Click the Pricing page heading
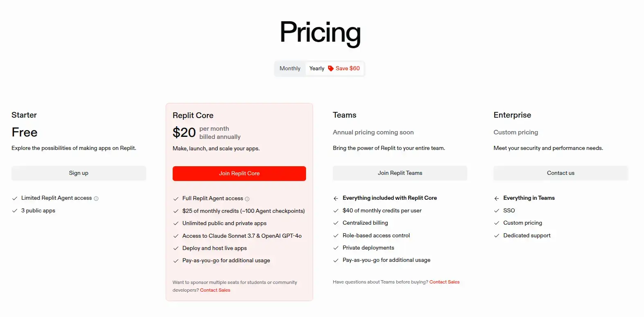 320,32
